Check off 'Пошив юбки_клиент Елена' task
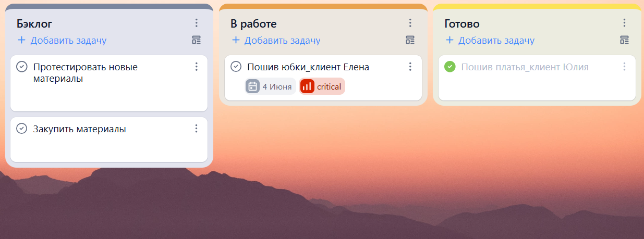Screen dimensions: 644x239 236,67
